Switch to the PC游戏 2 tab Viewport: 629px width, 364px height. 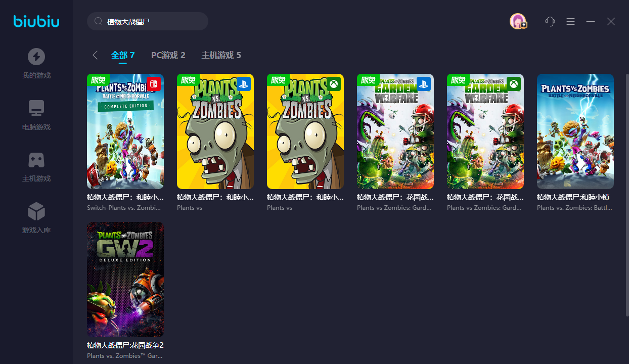point(168,55)
